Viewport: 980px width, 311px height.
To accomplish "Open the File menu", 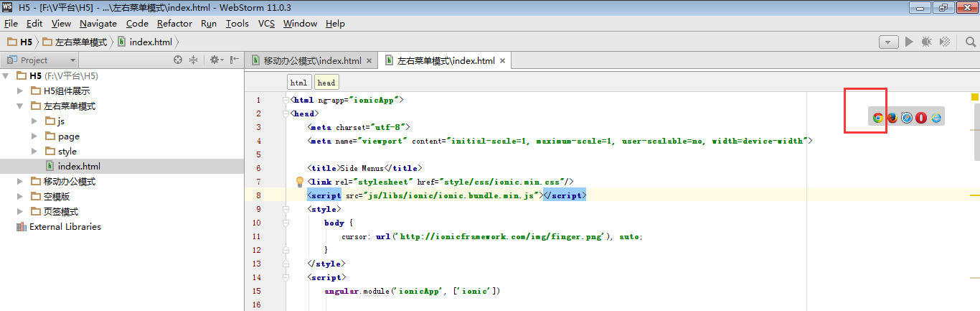I will point(11,24).
